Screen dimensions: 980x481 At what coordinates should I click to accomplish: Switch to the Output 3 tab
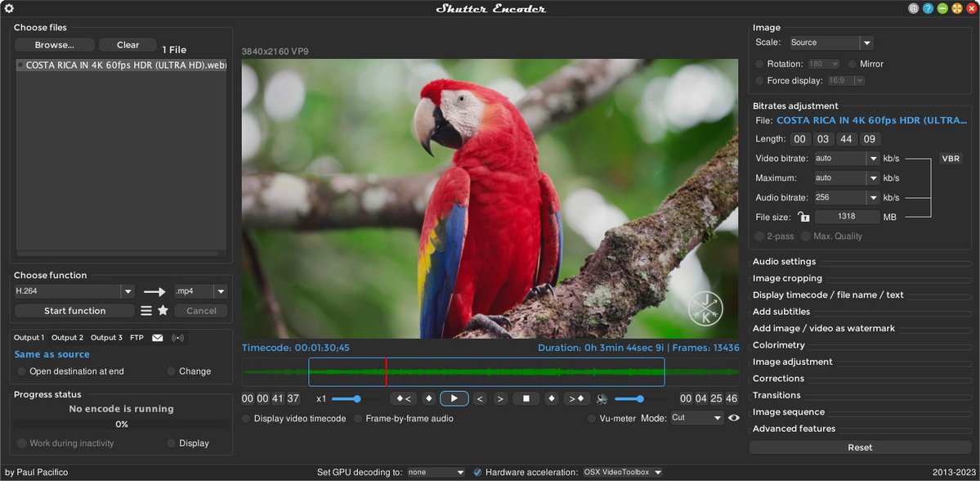[106, 338]
